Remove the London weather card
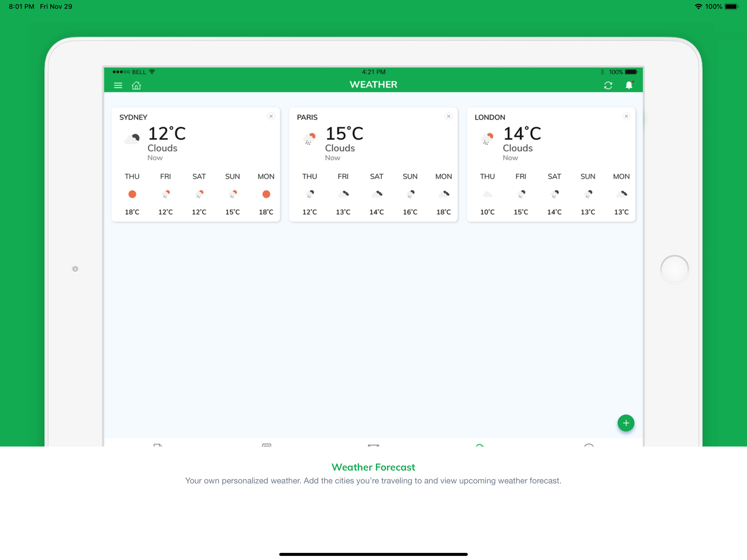The width and height of the screenshot is (747, 560). (x=626, y=116)
